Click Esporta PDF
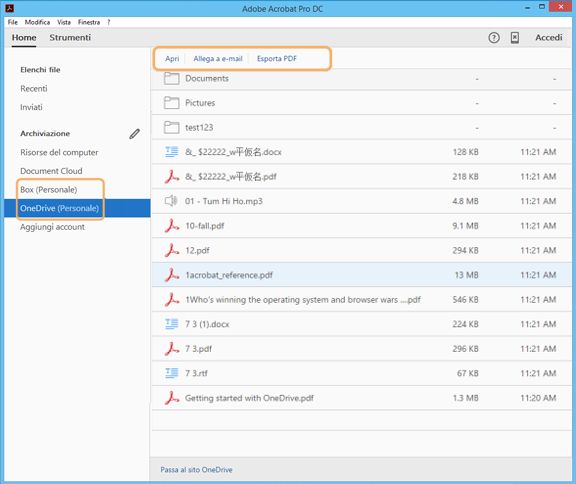Viewport: 576px width, 484px height. tap(277, 59)
